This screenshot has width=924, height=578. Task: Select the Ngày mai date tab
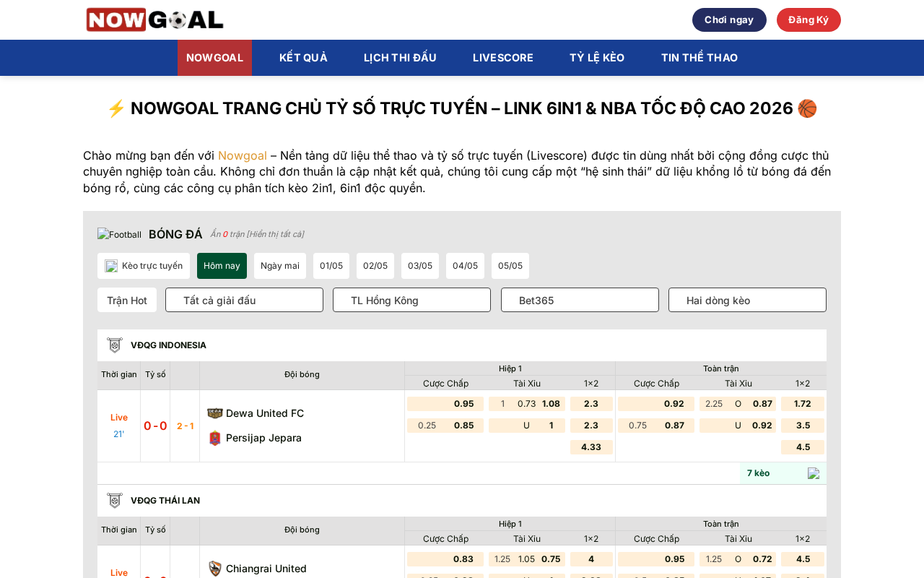[x=280, y=266]
